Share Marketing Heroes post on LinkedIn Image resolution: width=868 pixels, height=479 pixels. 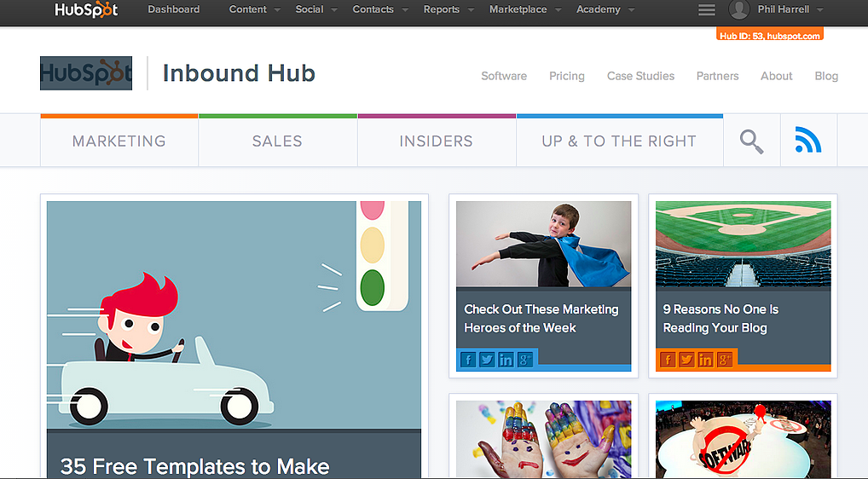tap(506, 360)
